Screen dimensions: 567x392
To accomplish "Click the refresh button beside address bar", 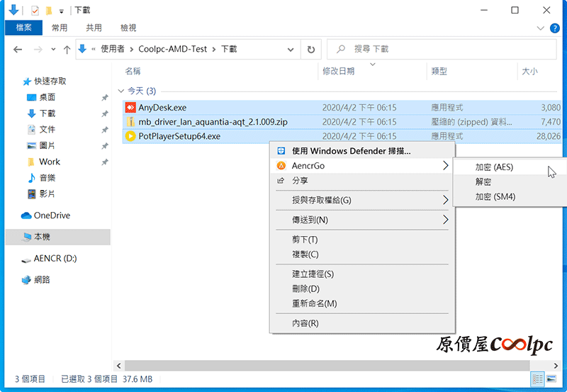I will coord(310,50).
